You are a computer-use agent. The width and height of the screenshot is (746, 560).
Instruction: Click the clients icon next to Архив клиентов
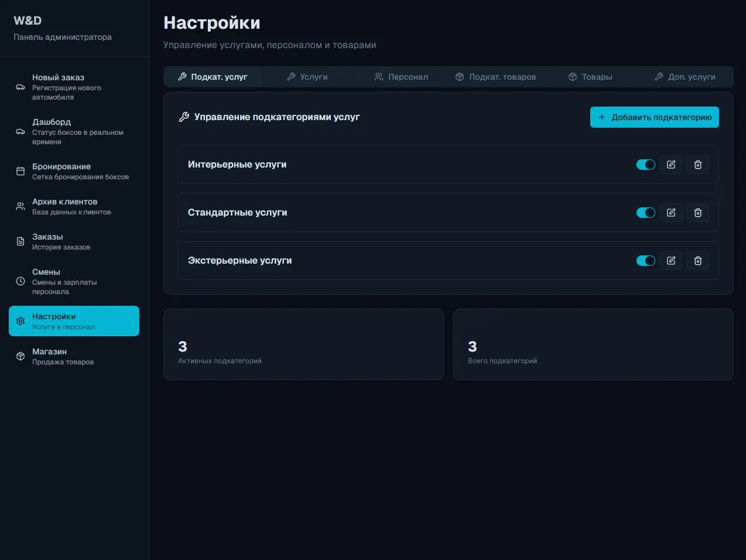pyautogui.click(x=19, y=206)
